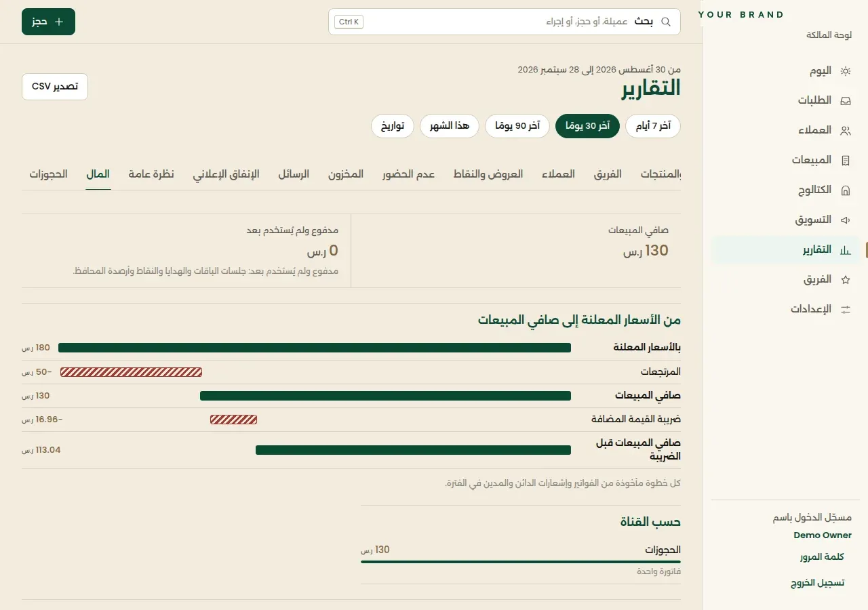Click the sliders icon beside الإعدادات

coord(846,309)
